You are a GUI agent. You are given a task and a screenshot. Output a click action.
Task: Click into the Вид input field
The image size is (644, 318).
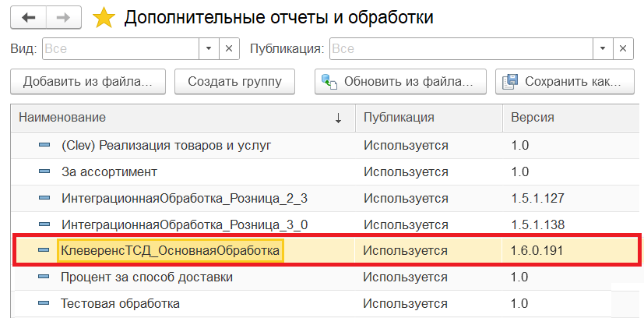(121, 49)
